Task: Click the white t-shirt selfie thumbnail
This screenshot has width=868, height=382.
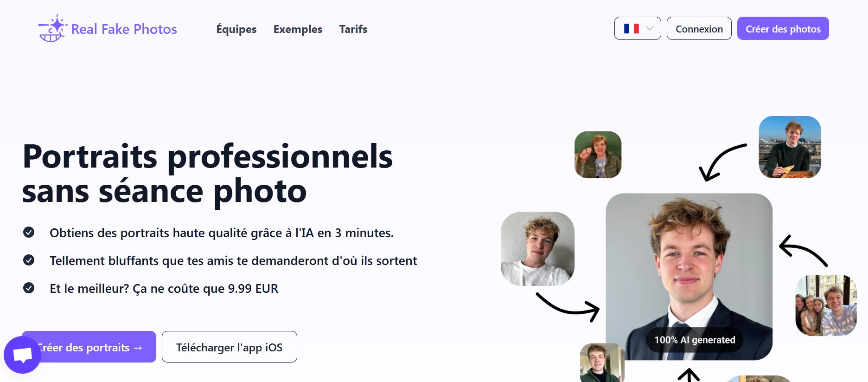Action: click(x=537, y=249)
